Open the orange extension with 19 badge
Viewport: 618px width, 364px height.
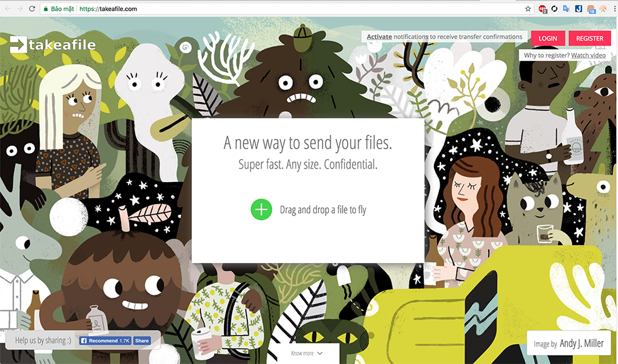point(591,9)
